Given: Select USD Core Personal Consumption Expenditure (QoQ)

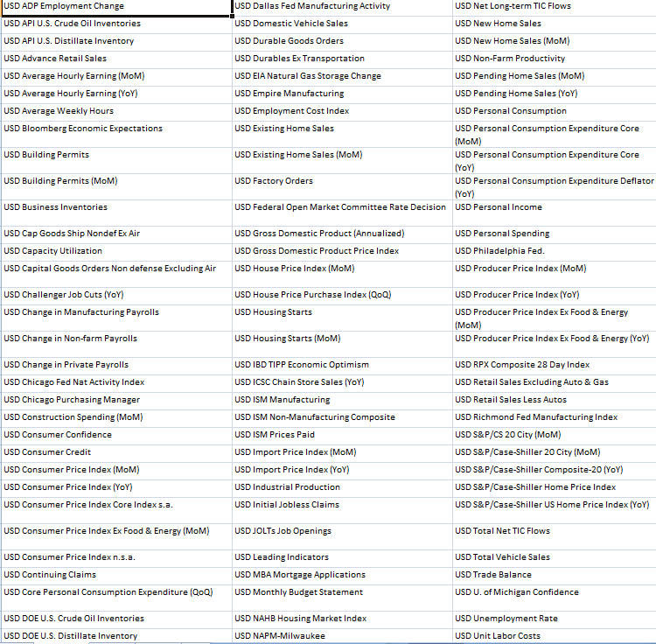Looking at the screenshot, I should pyautogui.click(x=116, y=598).
